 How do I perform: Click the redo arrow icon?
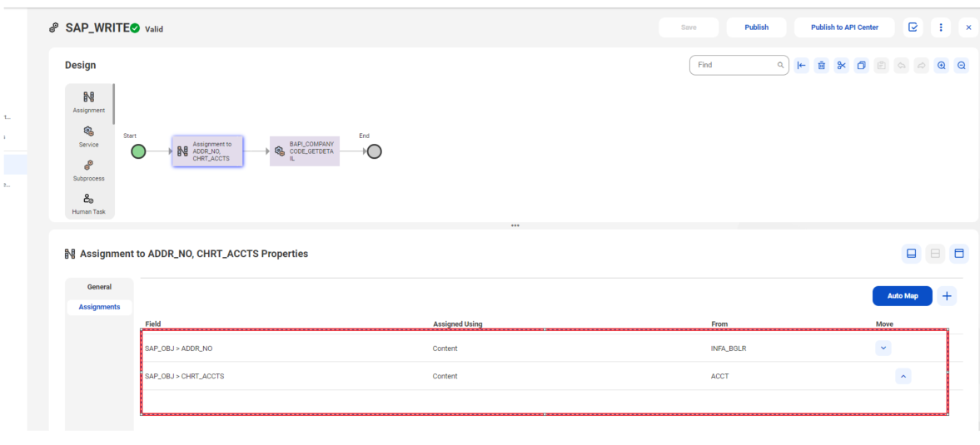click(921, 66)
